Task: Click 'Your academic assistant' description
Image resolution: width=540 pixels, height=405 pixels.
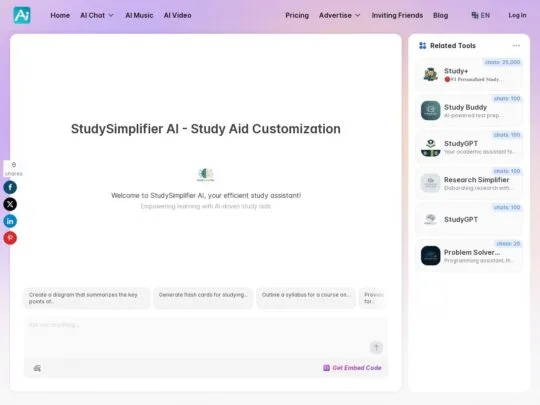Action: pos(480,152)
